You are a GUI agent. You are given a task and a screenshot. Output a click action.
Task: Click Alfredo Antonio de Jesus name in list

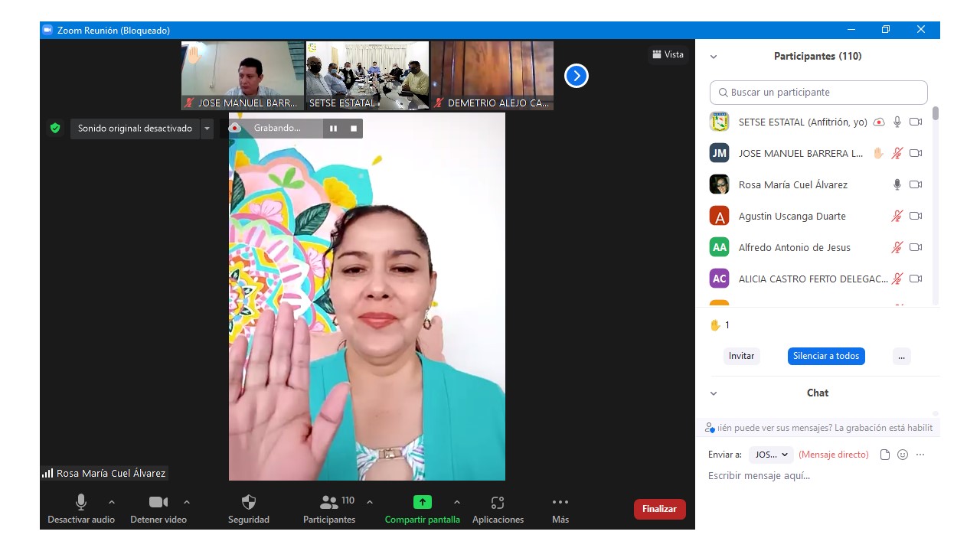point(794,248)
